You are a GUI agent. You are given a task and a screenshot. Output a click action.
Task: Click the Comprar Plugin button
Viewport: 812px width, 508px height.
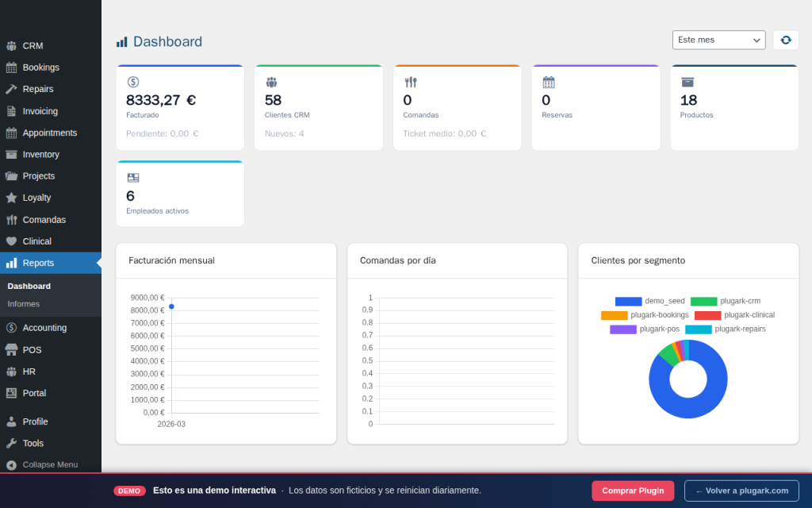coord(633,491)
